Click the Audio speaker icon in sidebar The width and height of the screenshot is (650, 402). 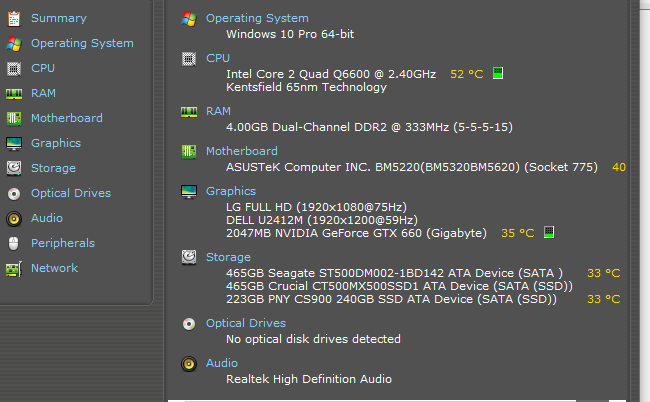(14, 218)
